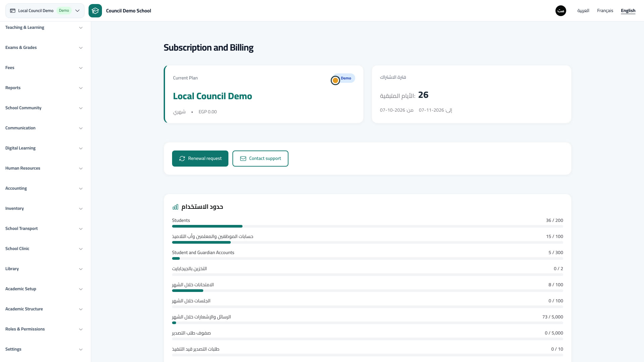Open the Human Resources menu group

coord(44,168)
